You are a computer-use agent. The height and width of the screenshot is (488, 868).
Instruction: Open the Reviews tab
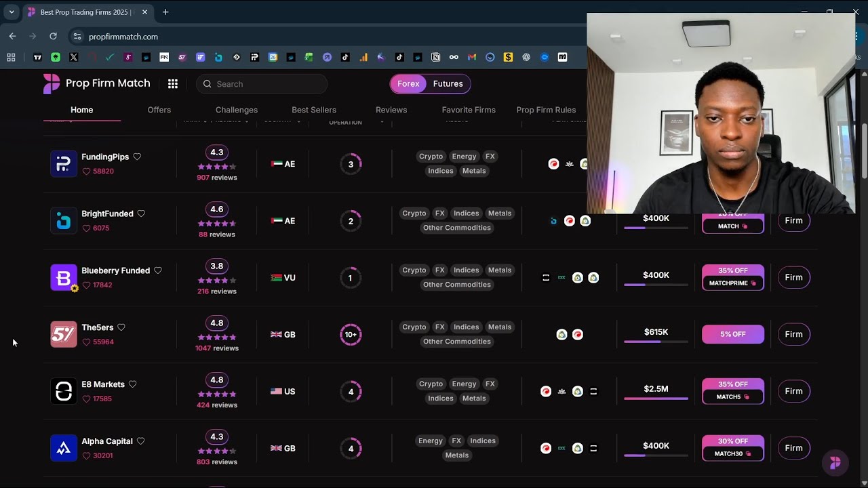(391, 110)
